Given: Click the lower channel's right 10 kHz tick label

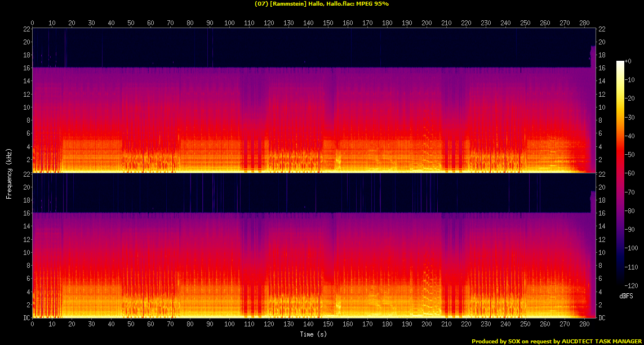Looking at the screenshot, I should [601, 253].
